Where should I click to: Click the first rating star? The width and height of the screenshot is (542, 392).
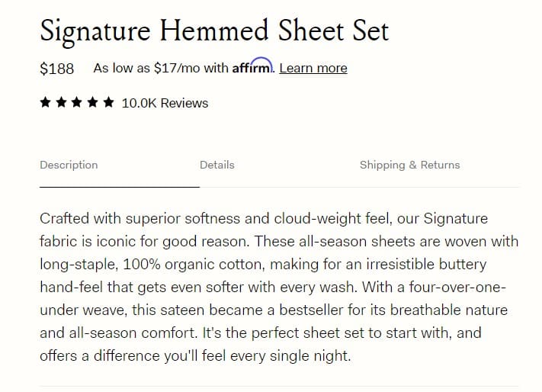tap(45, 102)
